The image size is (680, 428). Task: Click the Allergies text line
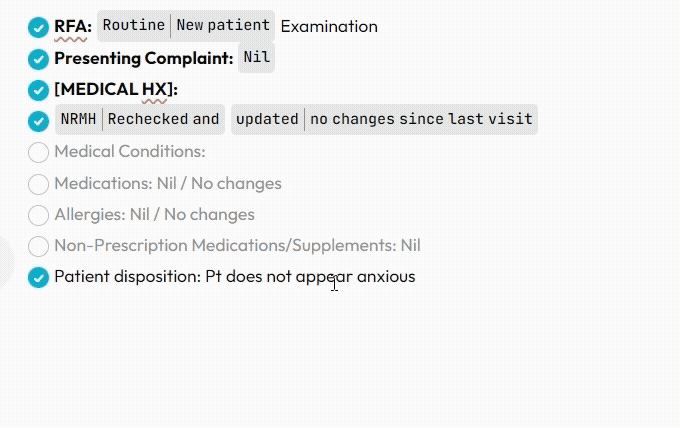[154, 215]
